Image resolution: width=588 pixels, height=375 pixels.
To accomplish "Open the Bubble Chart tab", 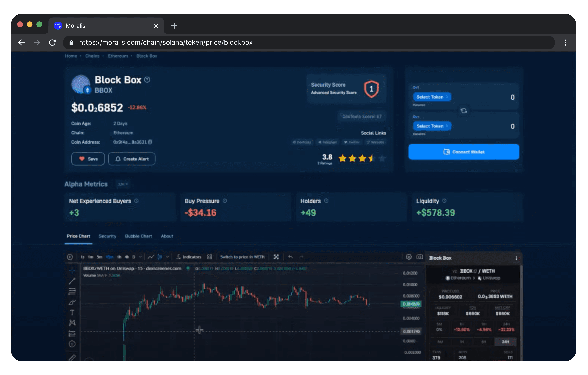I will pyautogui.click(x=138, y=236).
